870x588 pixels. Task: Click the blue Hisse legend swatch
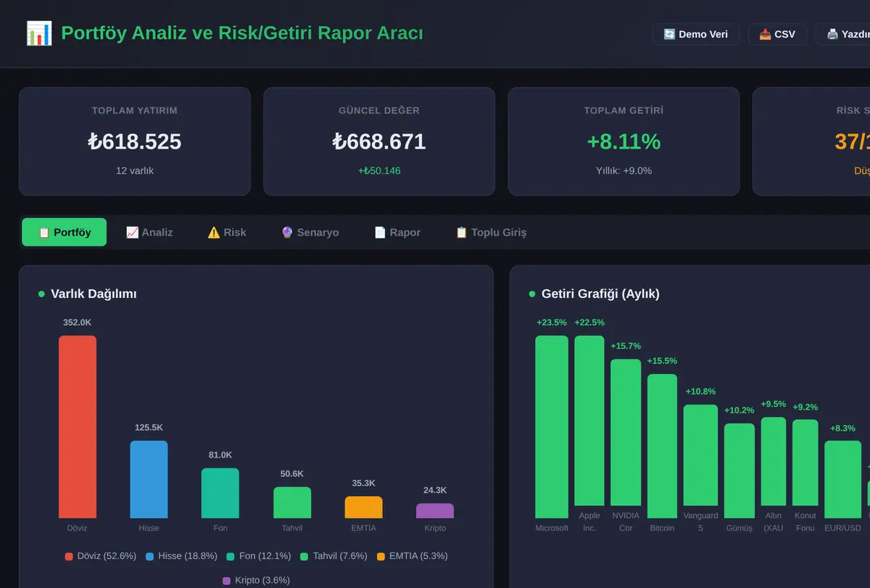tap(150, 556)
